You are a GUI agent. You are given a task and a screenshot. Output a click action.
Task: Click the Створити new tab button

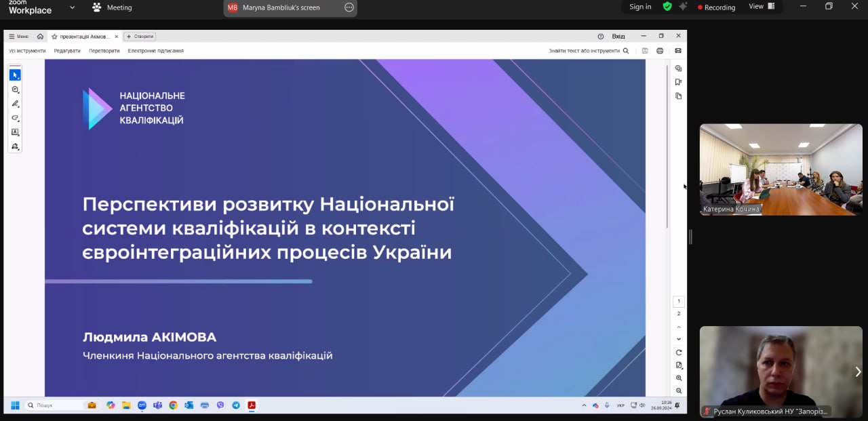(140, 37)
